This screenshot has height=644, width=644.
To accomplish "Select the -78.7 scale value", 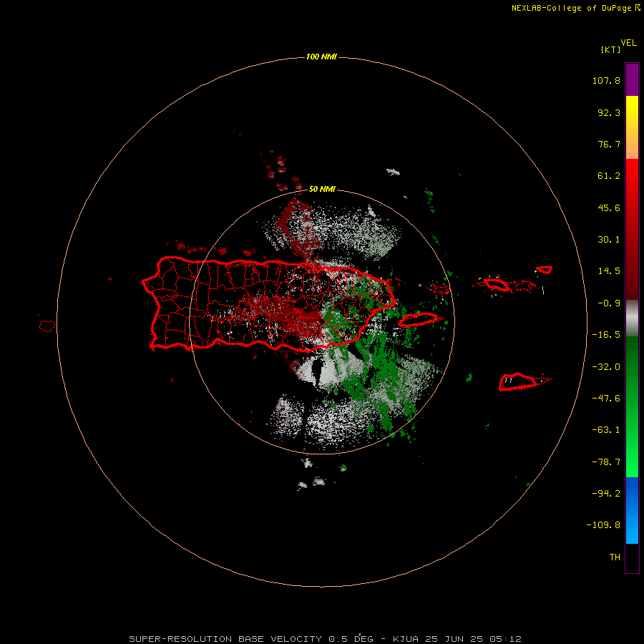I will [x=606, y=462].
